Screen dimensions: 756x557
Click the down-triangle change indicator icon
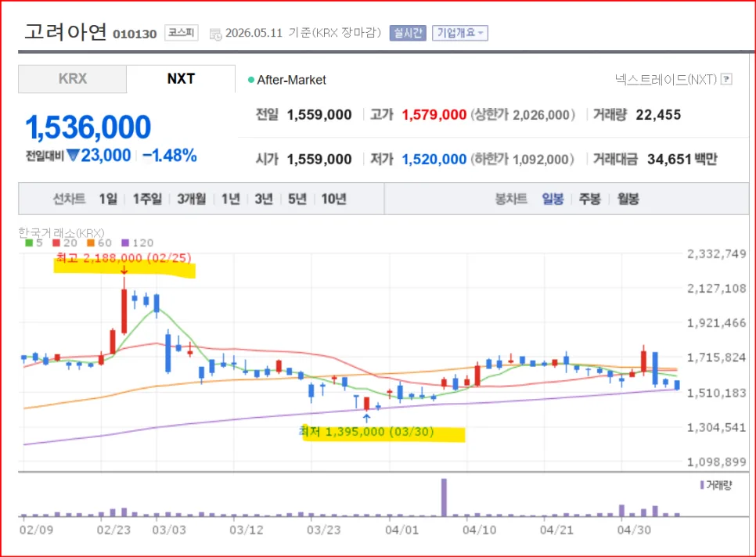[x=73, y=155]
